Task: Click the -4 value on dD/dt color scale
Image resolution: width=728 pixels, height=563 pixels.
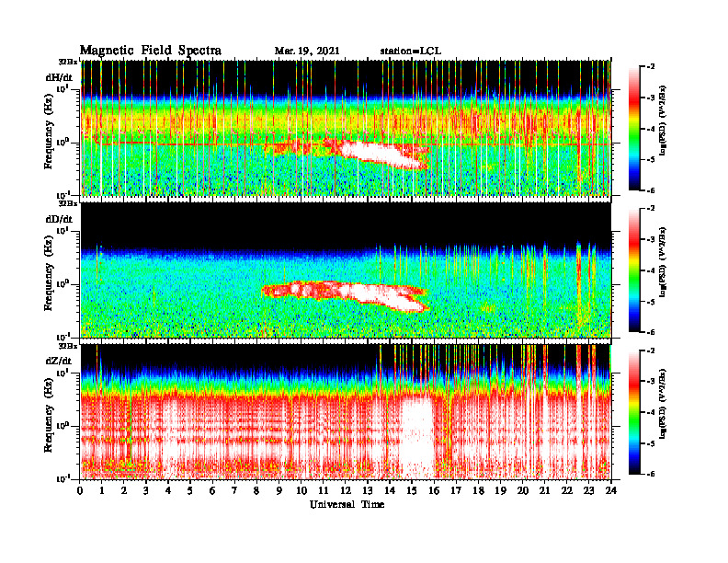Action: (652, 270)
